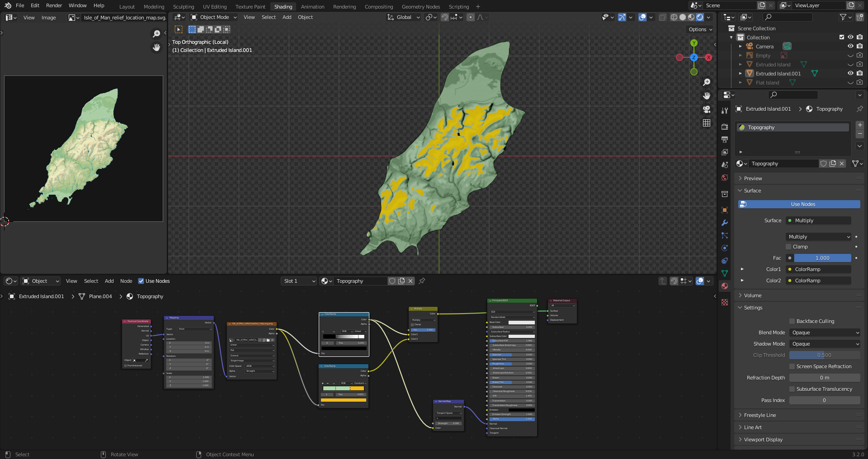Open the Render menu
Image resolution: width=868 pixels, height=459 pixels.
(x=54, y=5)
